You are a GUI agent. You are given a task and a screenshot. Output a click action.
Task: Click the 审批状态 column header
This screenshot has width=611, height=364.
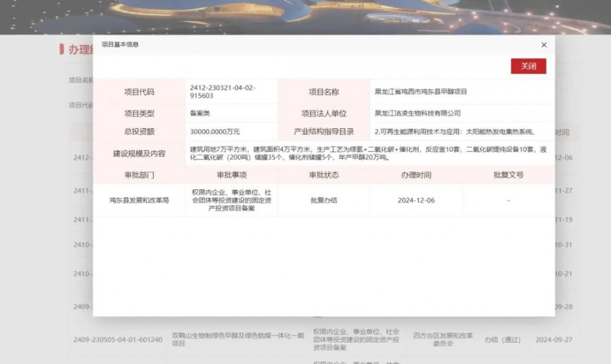(324, 175)
